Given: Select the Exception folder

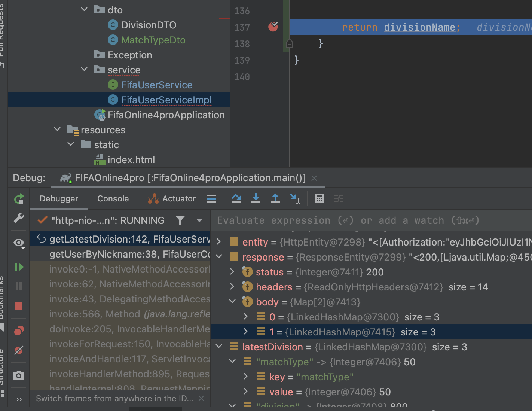Looking at the screenshot, I should tap(130, 55).
